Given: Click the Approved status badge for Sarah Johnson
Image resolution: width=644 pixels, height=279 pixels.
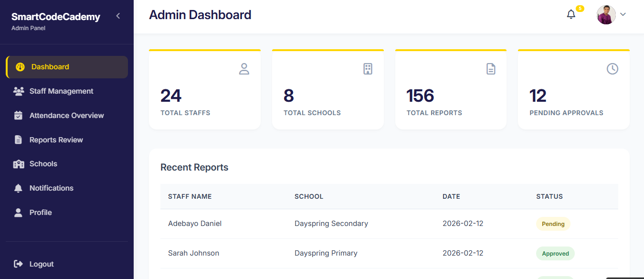Looking at the screenshot, I should click(x=555, y=254).
